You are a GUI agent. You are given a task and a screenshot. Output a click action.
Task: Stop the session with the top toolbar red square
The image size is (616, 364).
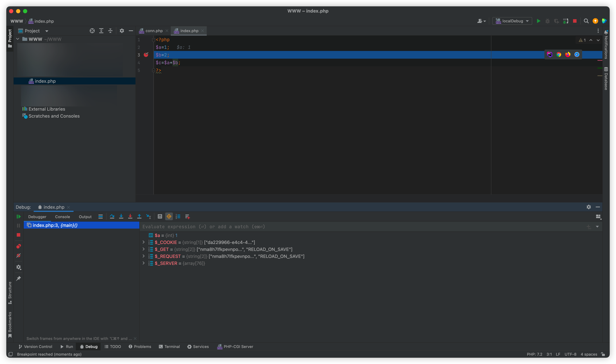[575, 21]
